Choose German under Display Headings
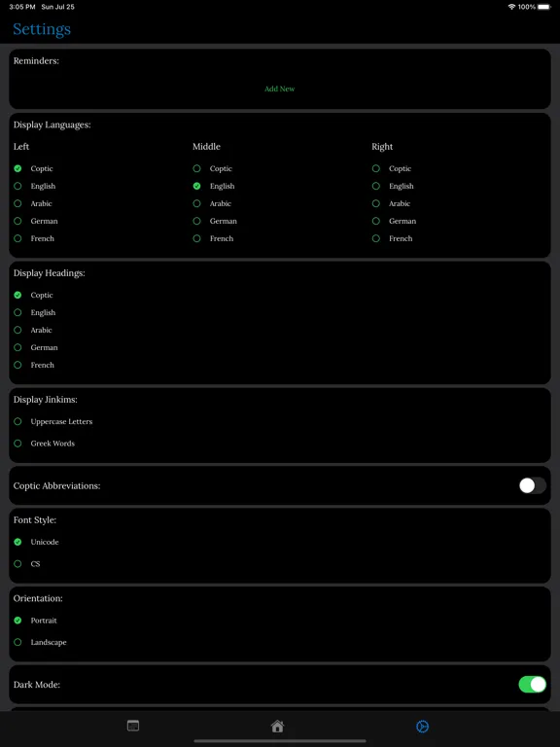 tap(17, 347)
